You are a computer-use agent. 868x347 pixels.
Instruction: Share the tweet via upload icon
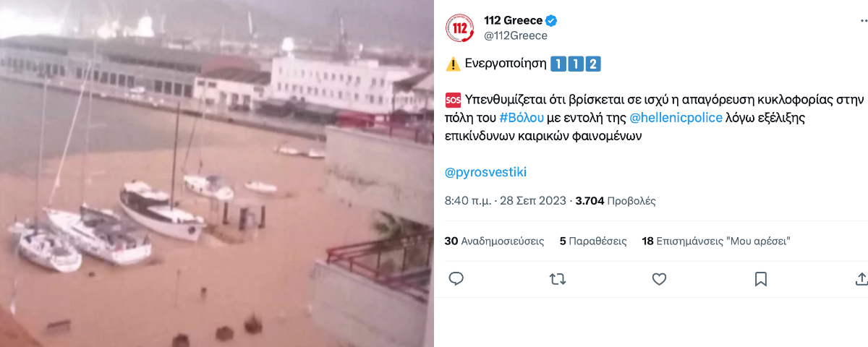point(861,279)
